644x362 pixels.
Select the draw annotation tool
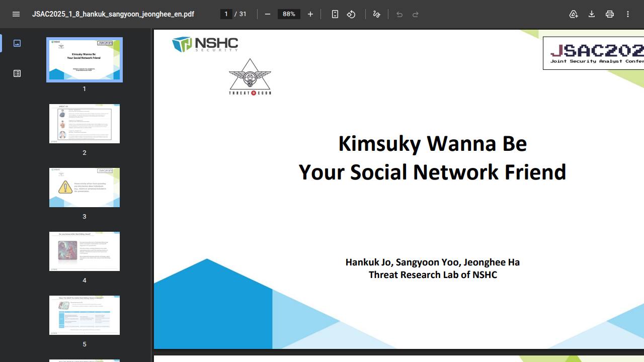point(376,14)
